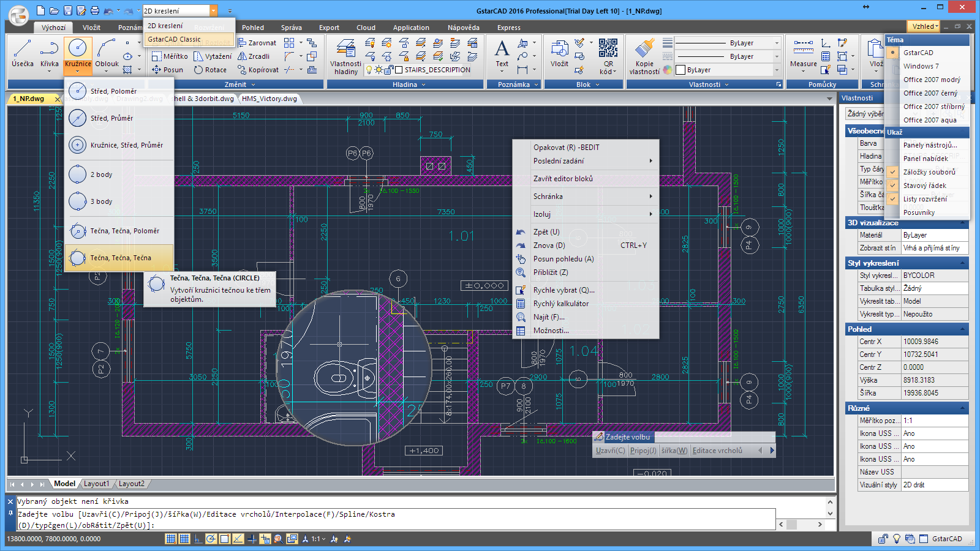This screenshot has width=980, height=551.
Task: Select the Úsečka line tool
Action: [x=23, y=54]
